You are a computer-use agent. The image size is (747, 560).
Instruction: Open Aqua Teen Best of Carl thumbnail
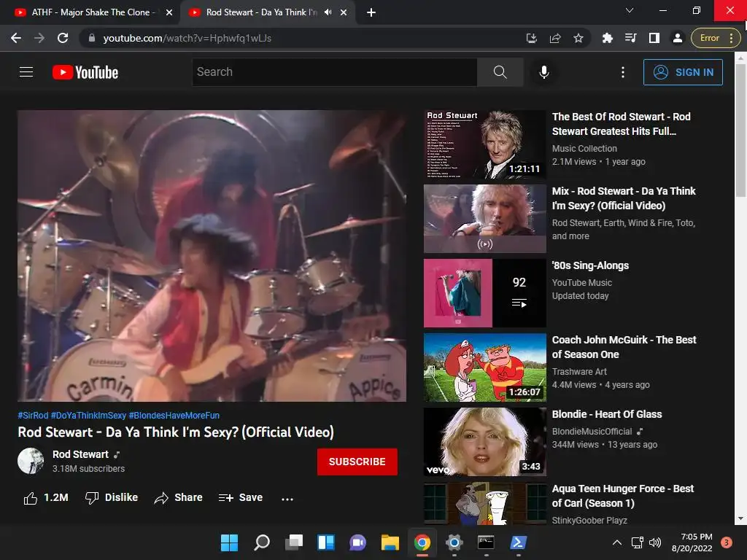point(484,503)
